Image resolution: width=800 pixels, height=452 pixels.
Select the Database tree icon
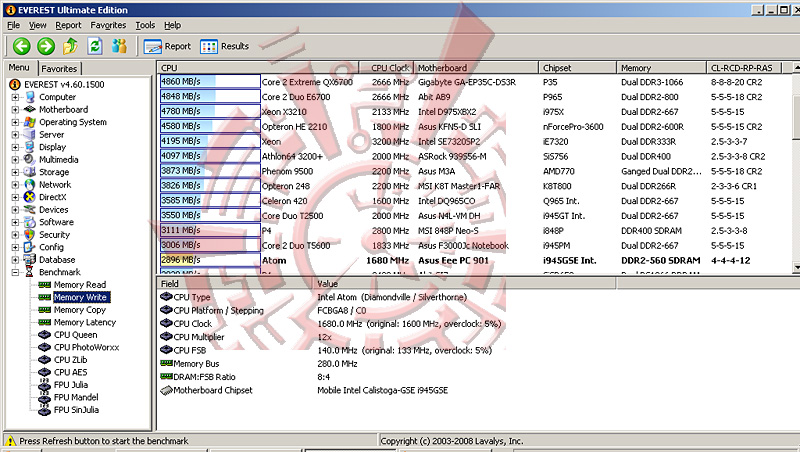[x=30, y=260]
